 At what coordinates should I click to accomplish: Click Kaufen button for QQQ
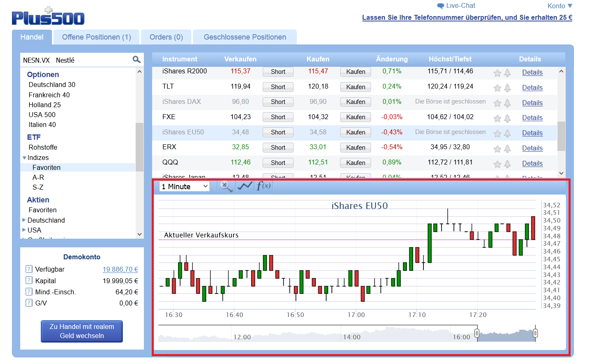pos(355,163)
